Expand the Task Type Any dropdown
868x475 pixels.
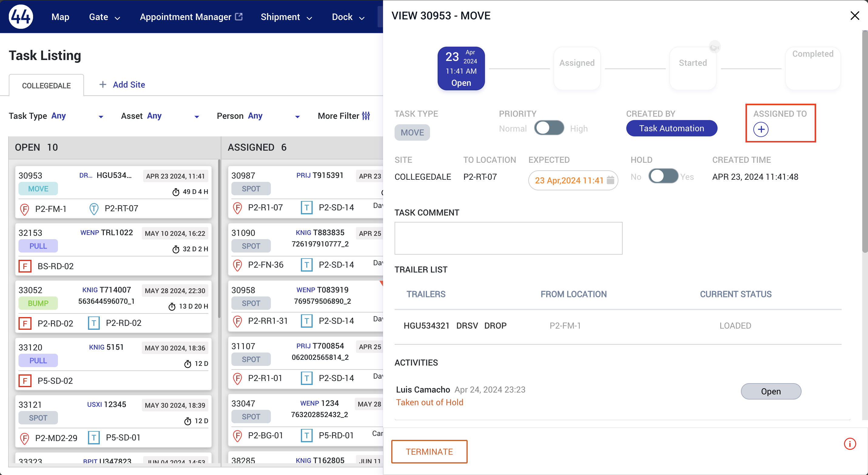point(101,117)
